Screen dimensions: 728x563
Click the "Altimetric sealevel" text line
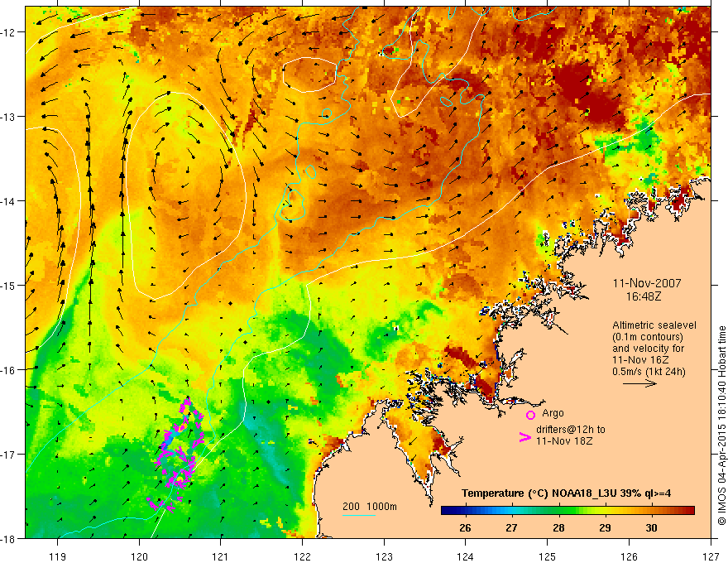click(654, 325)
